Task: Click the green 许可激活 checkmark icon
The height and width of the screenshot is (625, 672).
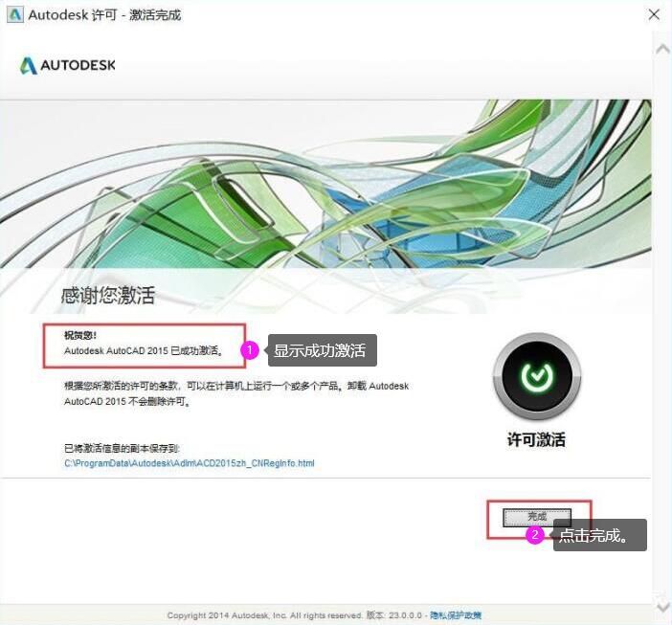Action: (x=537, y=376)
